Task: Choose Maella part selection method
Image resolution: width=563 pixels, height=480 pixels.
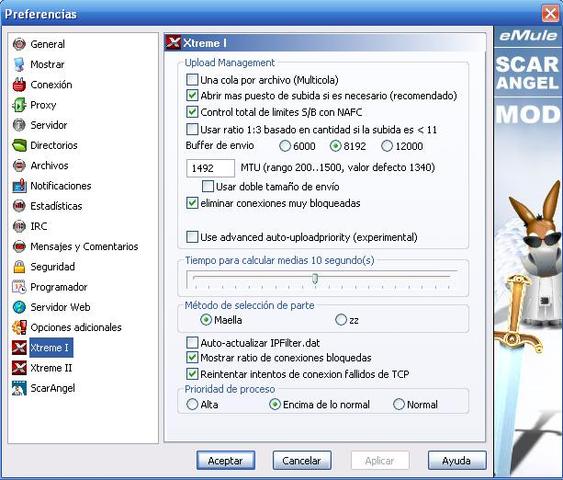Action: 206,320
